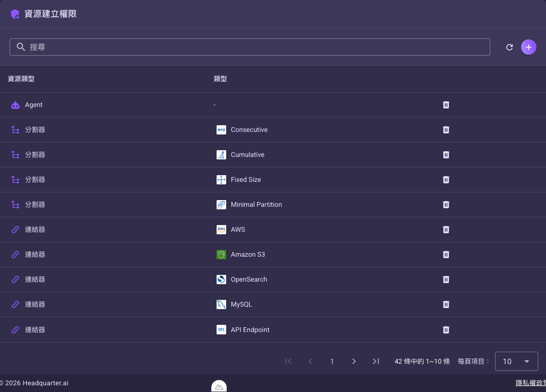
Task: Focus the 搜尋 search field
Action: point(250,47)
